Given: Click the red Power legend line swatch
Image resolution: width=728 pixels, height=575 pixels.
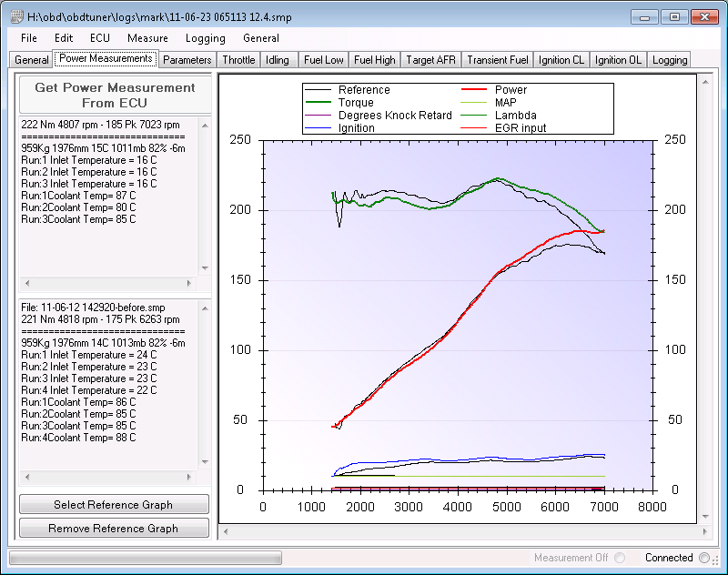Looking at the screenshot, I should pyautogui.click(x=473, y=89).
